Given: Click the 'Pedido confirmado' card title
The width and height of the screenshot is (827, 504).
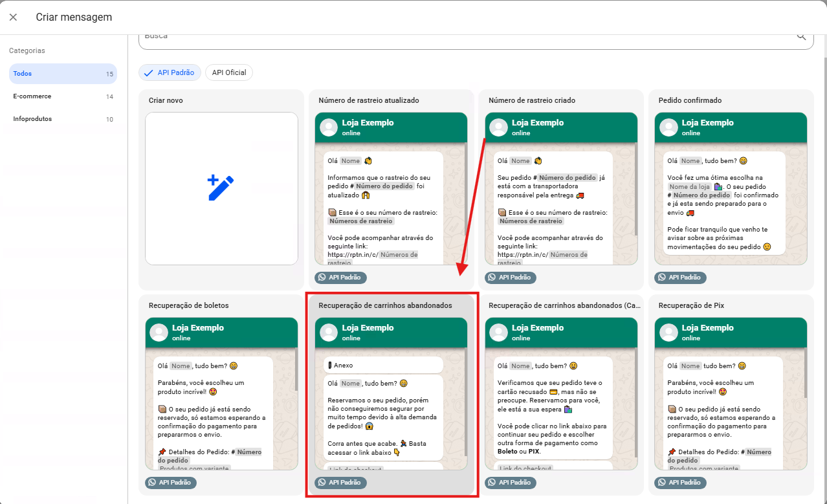Looking at the screenshot, I should pos(690,101).
